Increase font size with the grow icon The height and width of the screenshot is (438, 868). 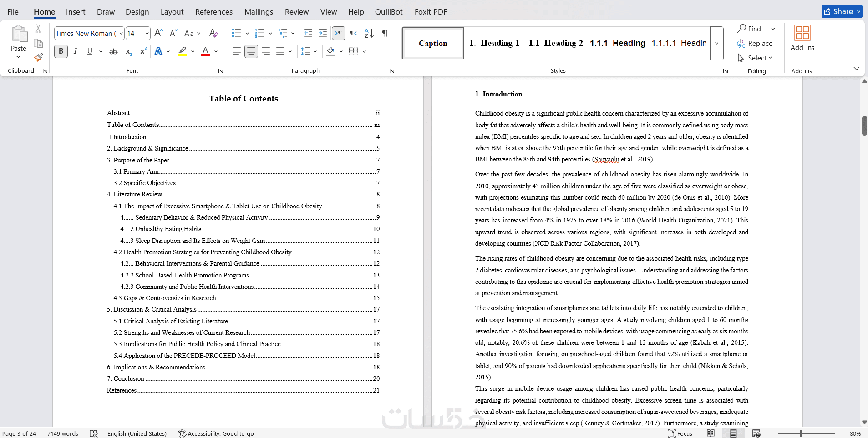(158, 33)
